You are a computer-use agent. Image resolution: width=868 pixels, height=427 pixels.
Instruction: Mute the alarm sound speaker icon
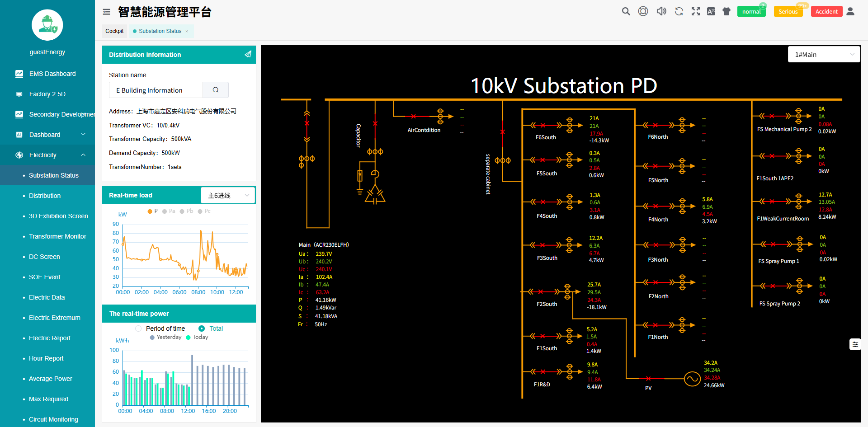coord(661,11)
